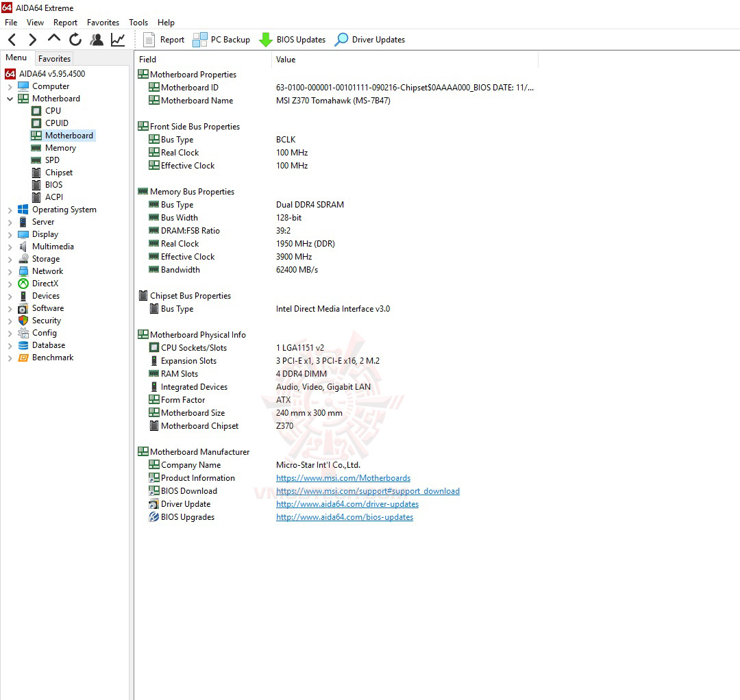
Task: Select Memory under Motherboard tree
Action: [60, 148]
